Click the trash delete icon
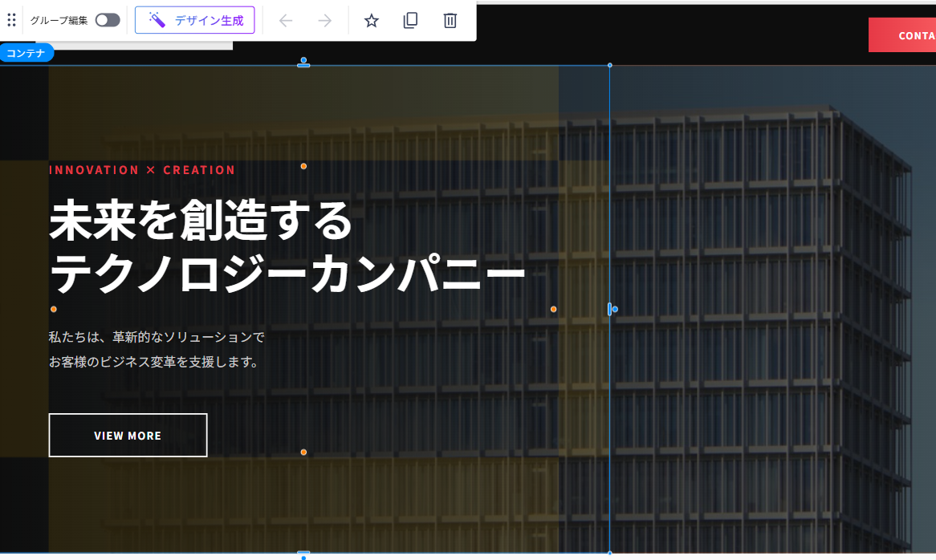Viewport: 936px width, 560px height. pyautogui.click(x=450, y=20)
